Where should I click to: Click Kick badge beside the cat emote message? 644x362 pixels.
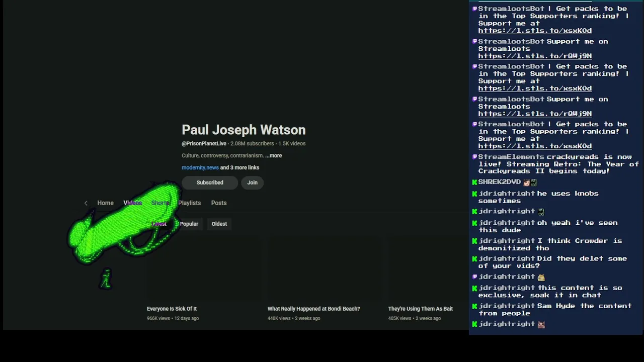click(x=474, y=324)
